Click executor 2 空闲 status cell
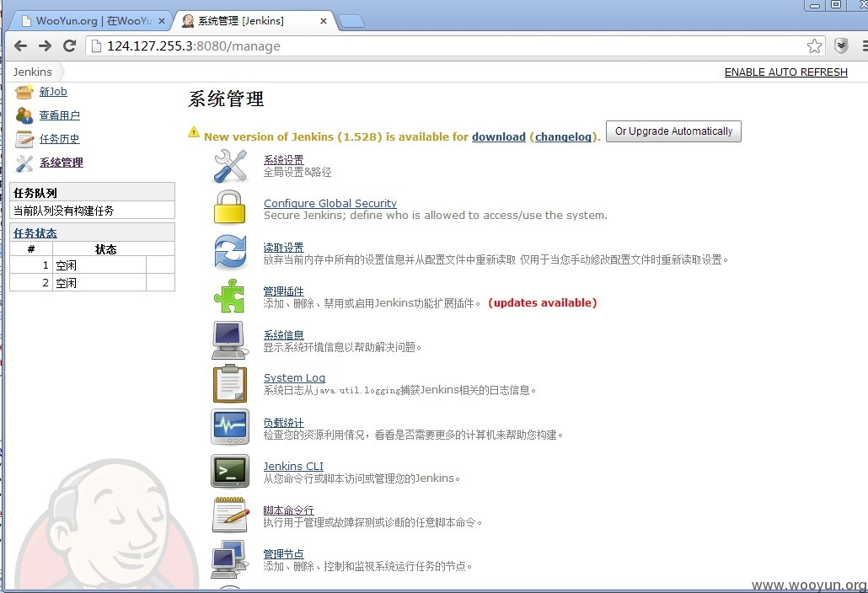Screen dimensions: 868x593 (x=99, y=283)
